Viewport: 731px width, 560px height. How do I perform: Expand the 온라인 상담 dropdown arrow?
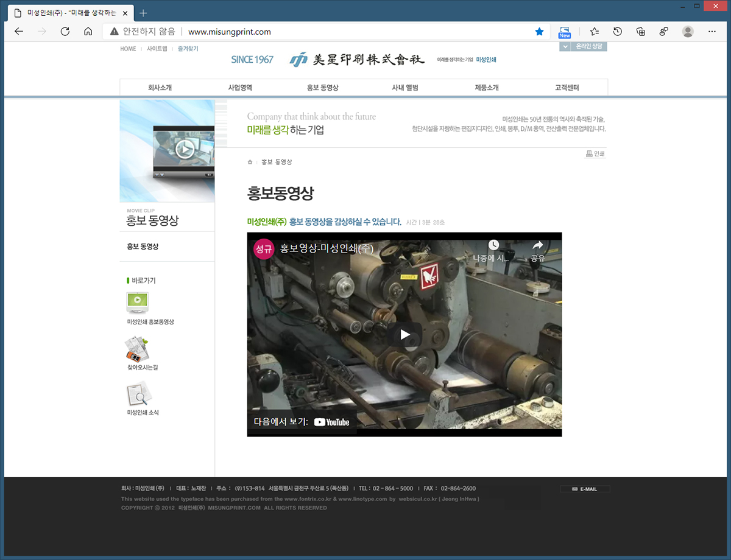tap(565, 47)
